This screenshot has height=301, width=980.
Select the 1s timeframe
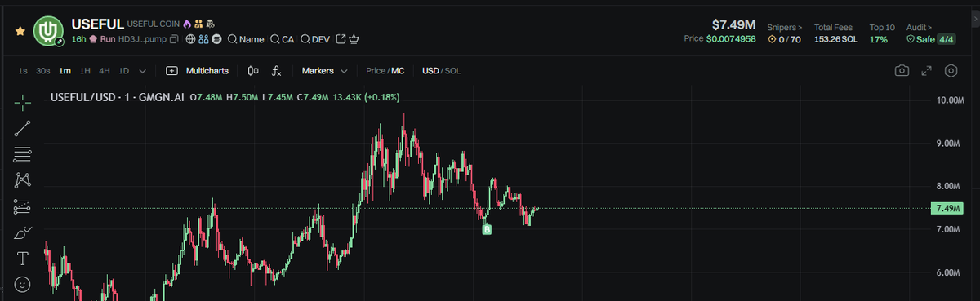point(23,71)
